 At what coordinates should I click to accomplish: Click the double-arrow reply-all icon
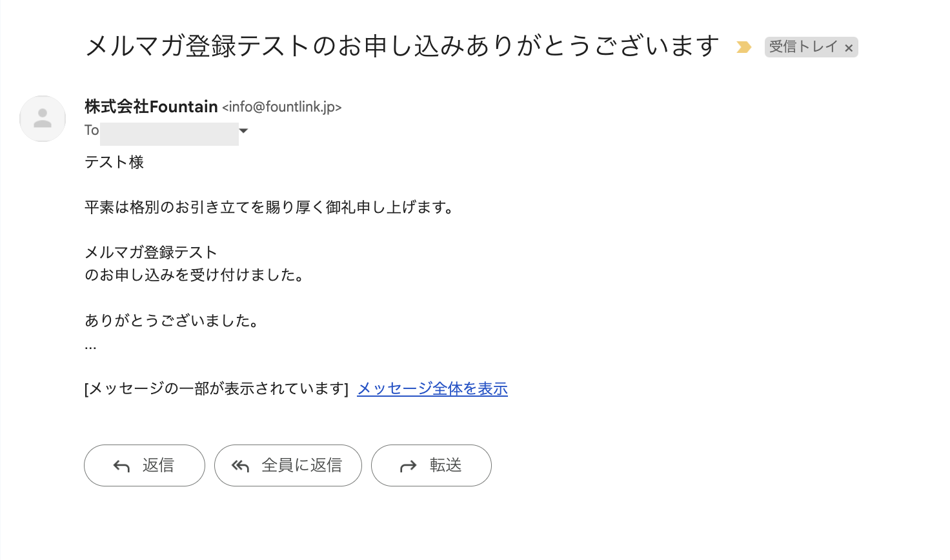[240, 466]
